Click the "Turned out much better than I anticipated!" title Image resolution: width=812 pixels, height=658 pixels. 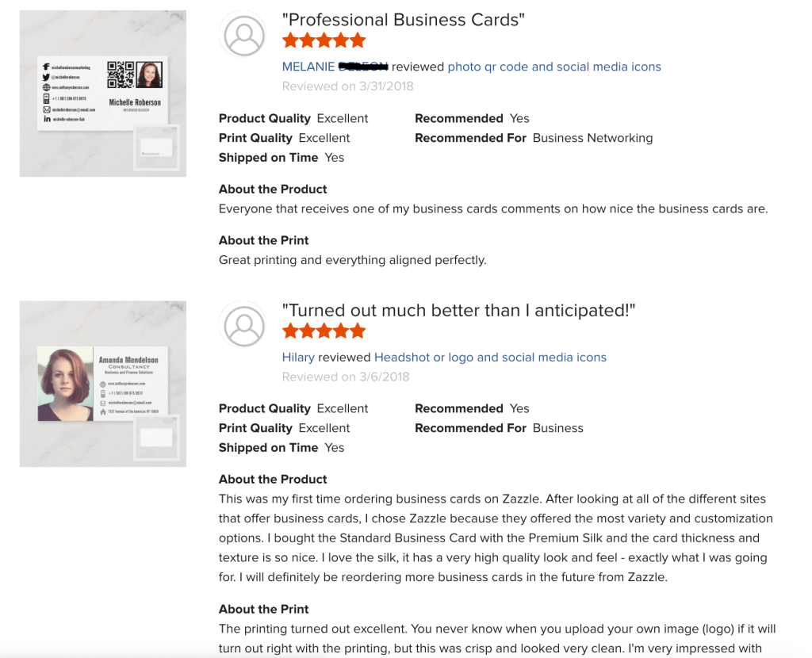click(x=458, y=310)
